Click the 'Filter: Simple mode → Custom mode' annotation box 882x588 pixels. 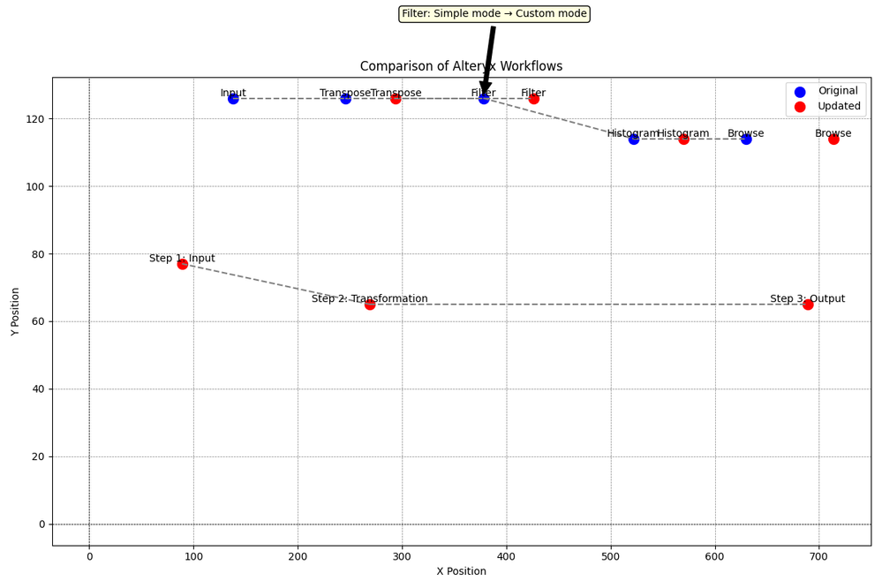point(494,13)
